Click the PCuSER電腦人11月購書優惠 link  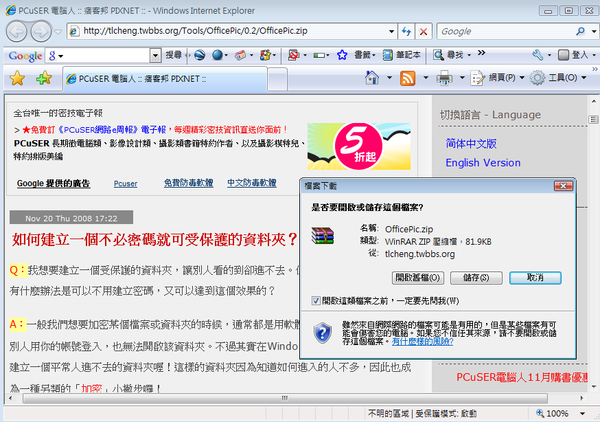coord(522,378)
